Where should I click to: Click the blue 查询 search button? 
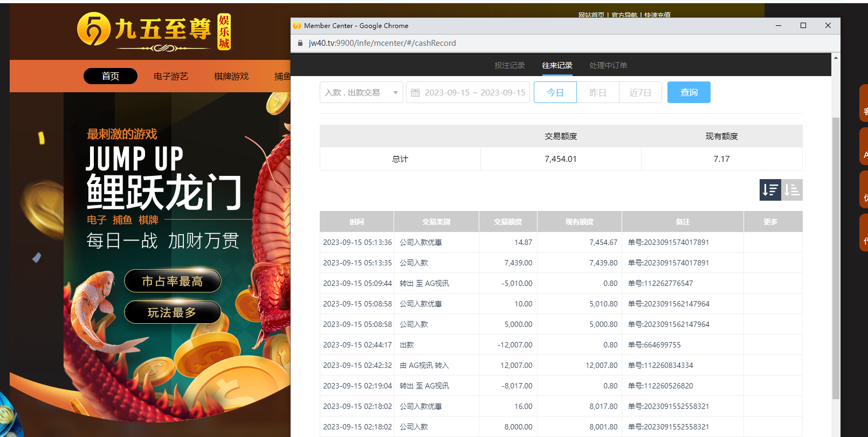coord(688,92)
